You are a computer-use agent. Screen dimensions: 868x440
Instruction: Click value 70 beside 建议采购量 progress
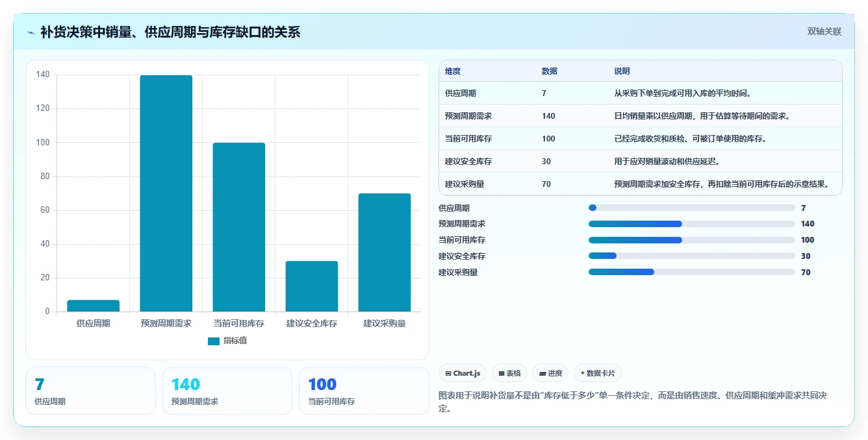806,273
